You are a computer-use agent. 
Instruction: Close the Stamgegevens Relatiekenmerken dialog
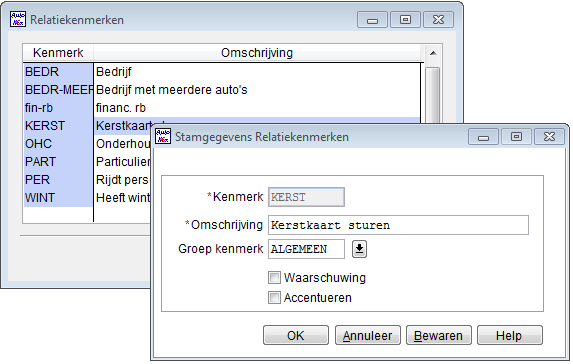[x=549, y=137]
